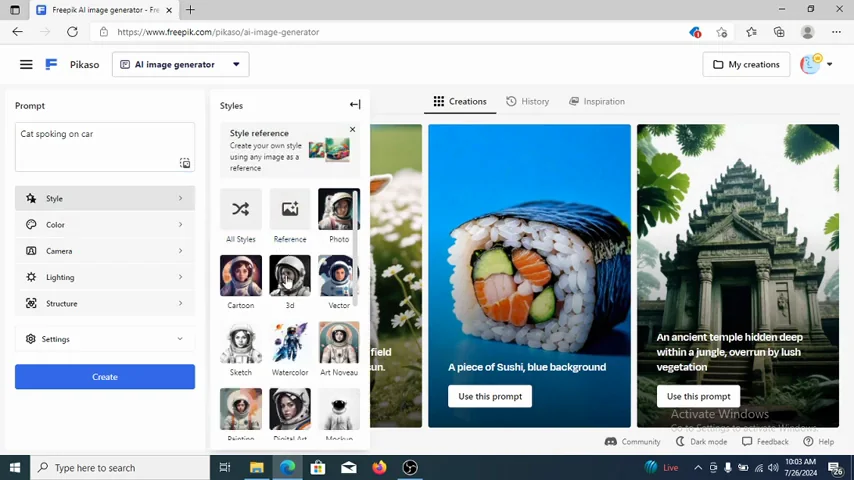Switch to the Inspiration tab
The width and height of the screenshot is (854, 480).
[596, 101]
